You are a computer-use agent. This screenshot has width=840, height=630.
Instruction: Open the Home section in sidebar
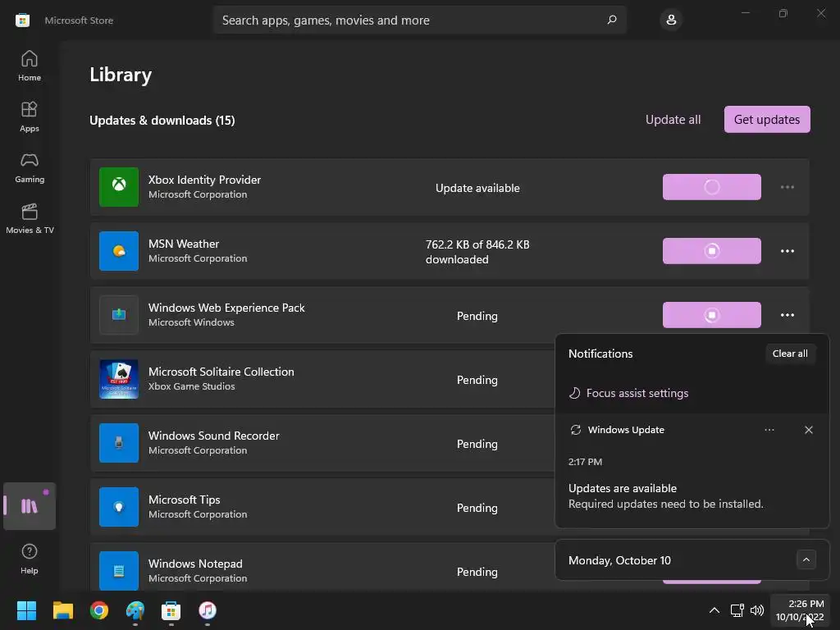pyautogui.click(x=30, y=66)
